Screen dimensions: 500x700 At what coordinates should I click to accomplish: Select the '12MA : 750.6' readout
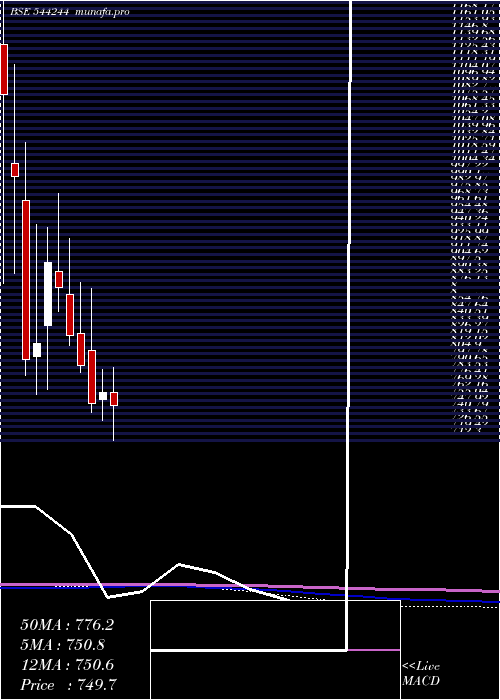(67, 665)
